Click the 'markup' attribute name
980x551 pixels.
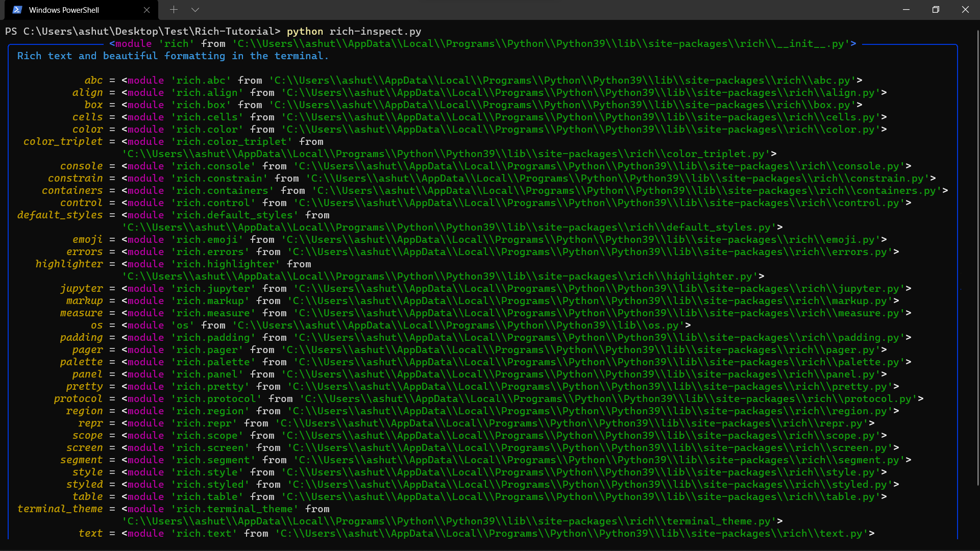84,301
